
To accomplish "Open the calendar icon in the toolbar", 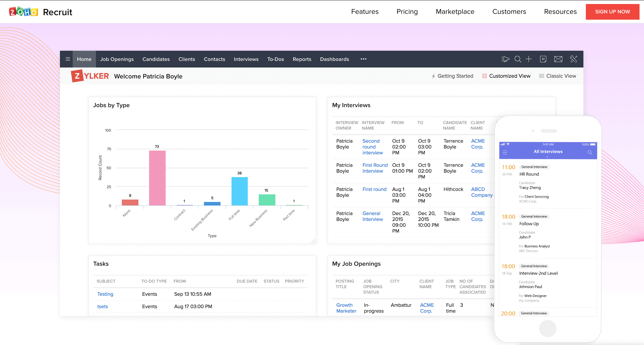I will pyautogui.click(x=543, y=59).
